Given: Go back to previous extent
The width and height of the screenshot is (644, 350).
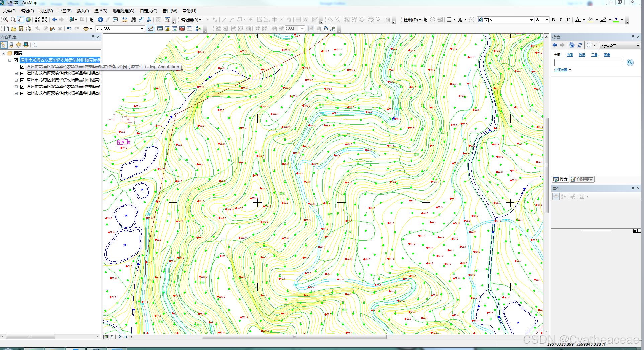Looking at the screenshot, I should 54,20.
